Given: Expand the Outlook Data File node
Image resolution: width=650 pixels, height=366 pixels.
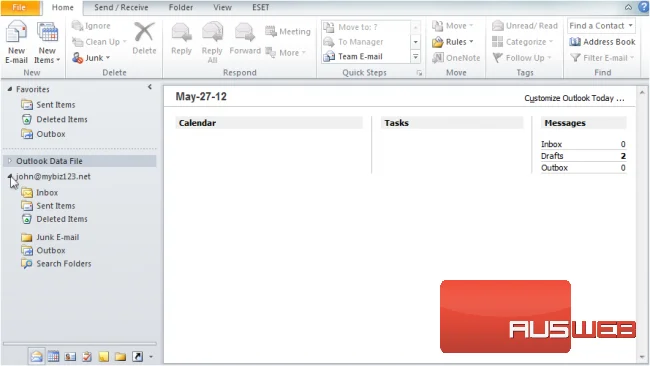Looking at the screenshot, I should coord(10,161).
